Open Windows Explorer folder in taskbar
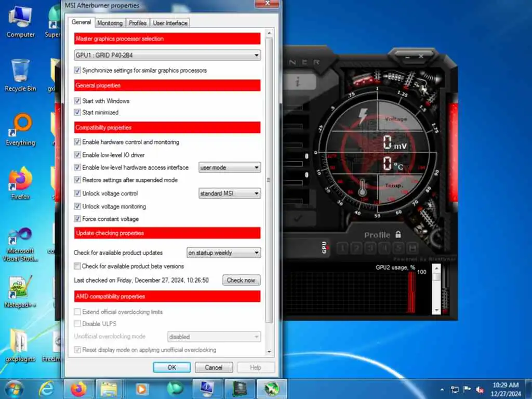This screenshot has height=399, width=532. point(109,389)
